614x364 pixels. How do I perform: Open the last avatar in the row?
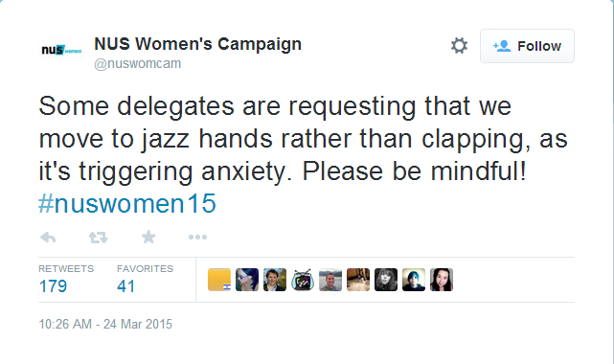click(x=442, y=280)
